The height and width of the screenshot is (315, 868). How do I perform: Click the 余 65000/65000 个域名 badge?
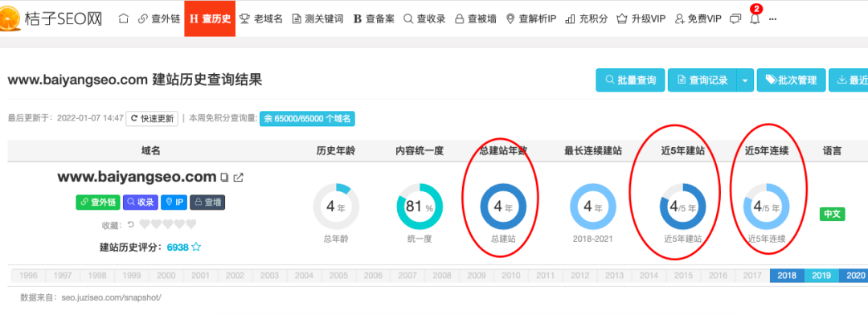(307, 118)
